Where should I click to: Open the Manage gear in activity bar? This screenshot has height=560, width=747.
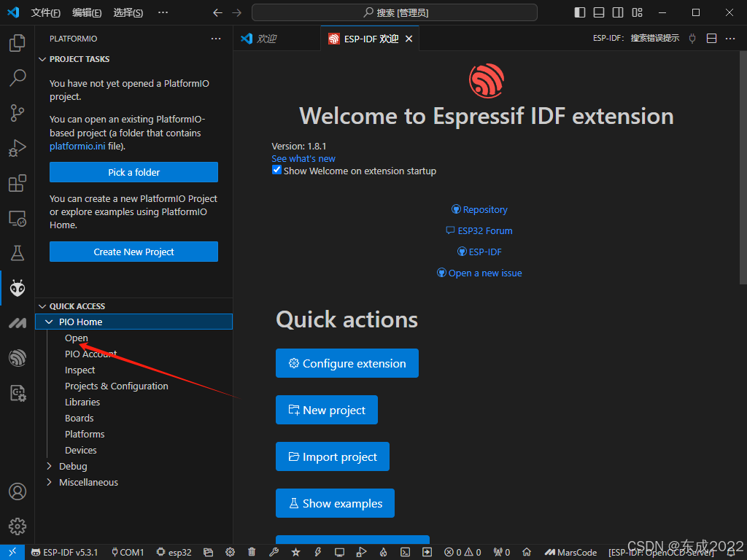[18, 526]
